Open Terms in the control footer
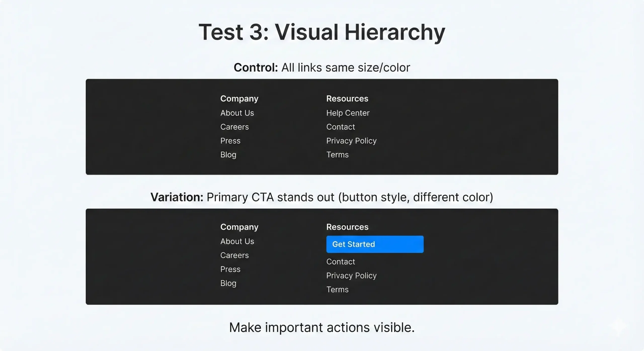 [x=337, y=154]
